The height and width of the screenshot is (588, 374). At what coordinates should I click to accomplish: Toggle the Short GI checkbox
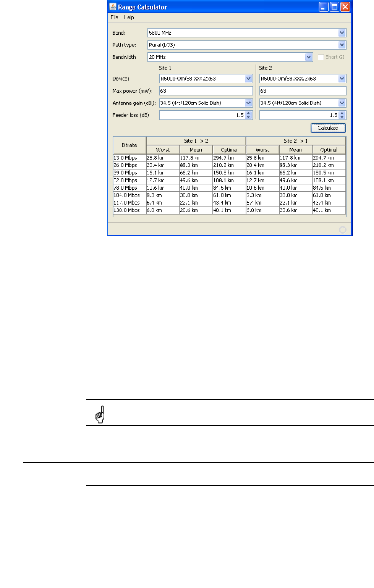click(x=321, y=57)
